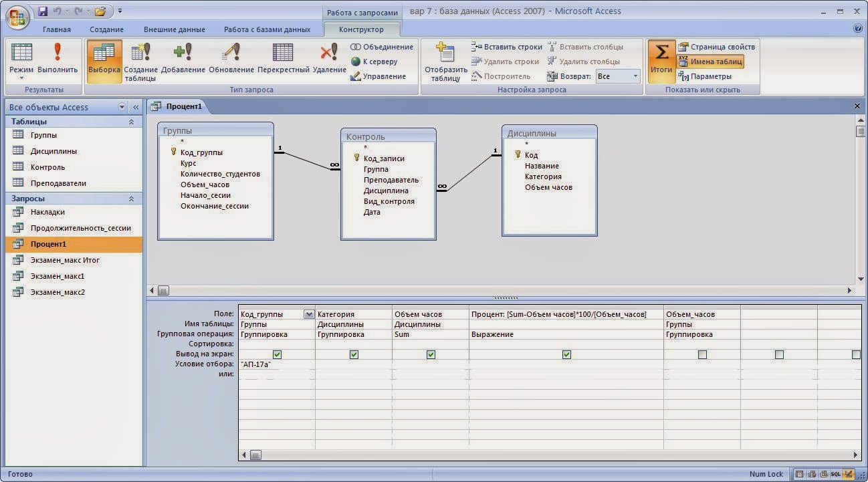Open the Внешние данные ribbon tab

point(175,29)
